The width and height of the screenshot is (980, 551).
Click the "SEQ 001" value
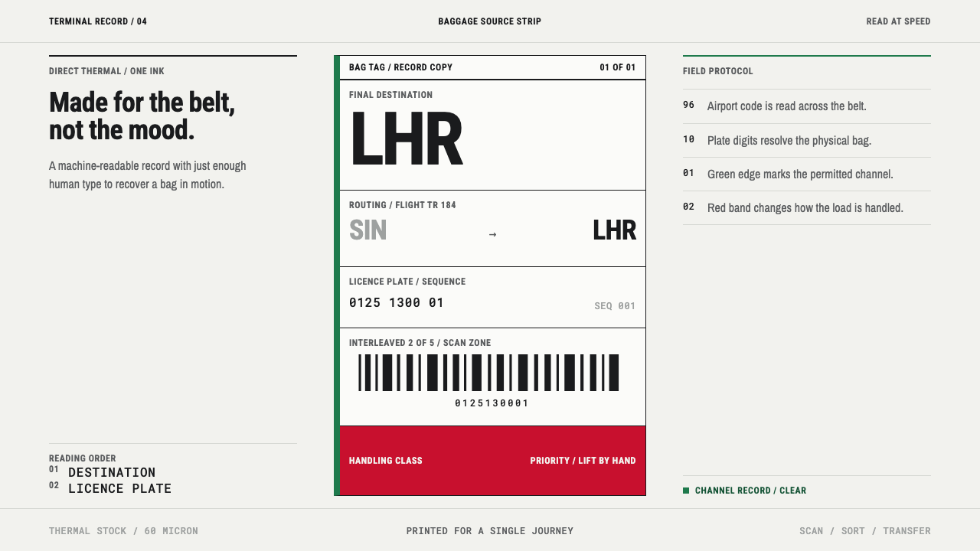(x=615, y=306)
